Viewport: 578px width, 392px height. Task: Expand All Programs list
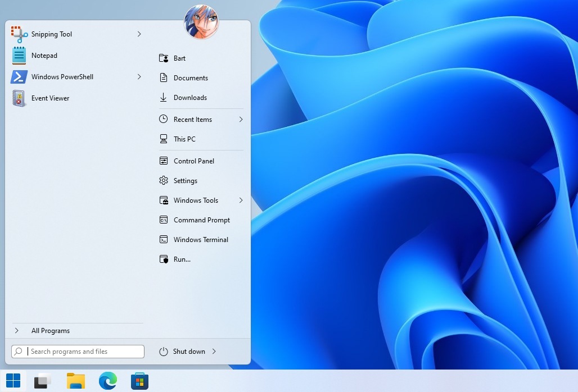pos(51,331)
